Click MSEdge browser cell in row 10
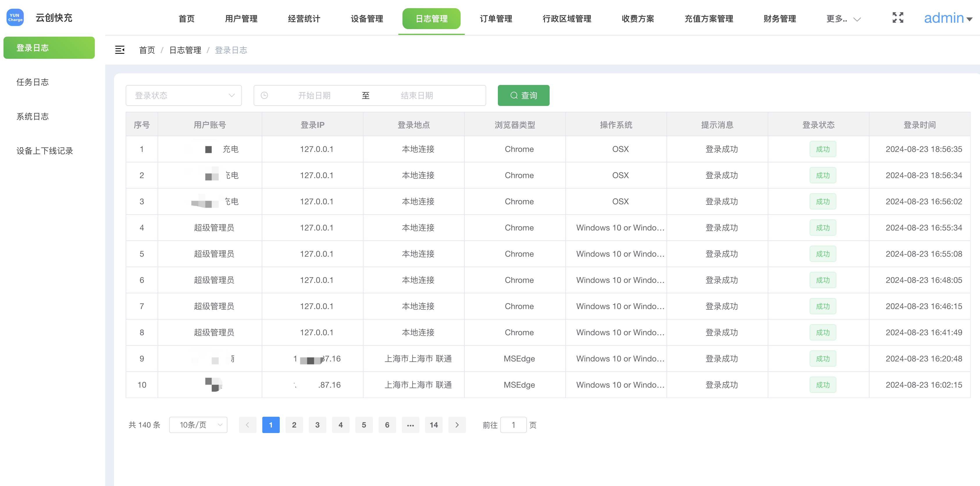Screen dimensions: 980x486 pyautogui.click(x=519, y=385)
